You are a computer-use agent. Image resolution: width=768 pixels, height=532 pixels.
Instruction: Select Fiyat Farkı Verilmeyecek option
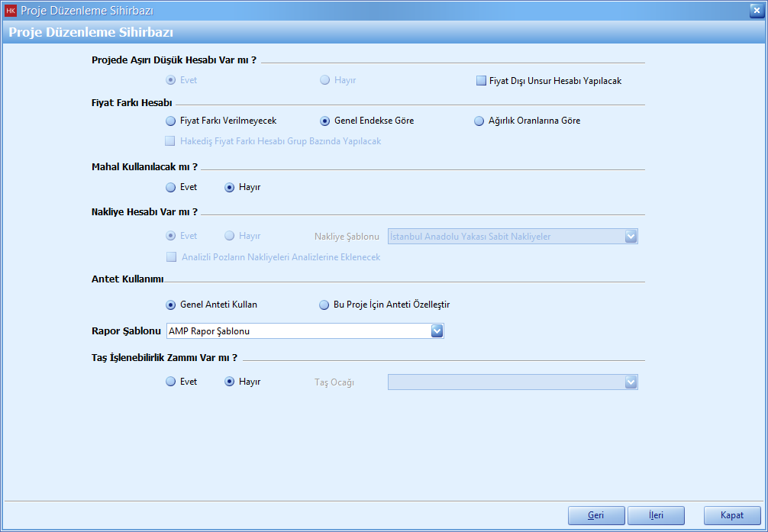click(170, 121)
